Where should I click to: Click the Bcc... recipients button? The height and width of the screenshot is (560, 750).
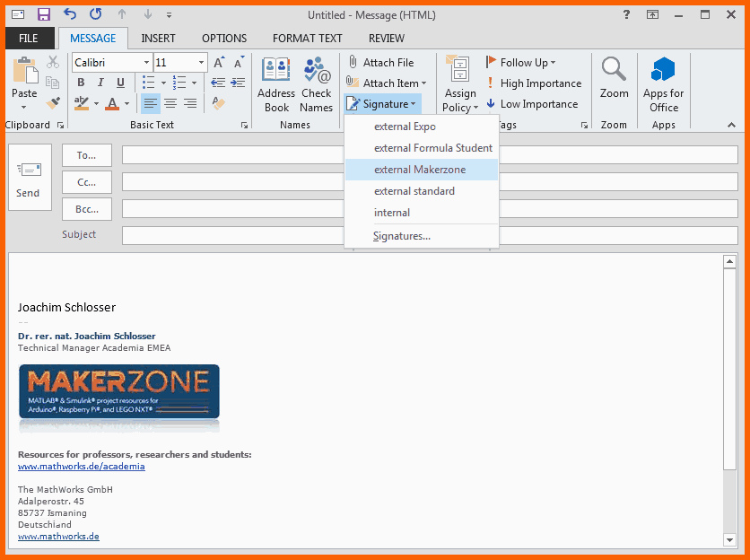(x=87, y=209)
